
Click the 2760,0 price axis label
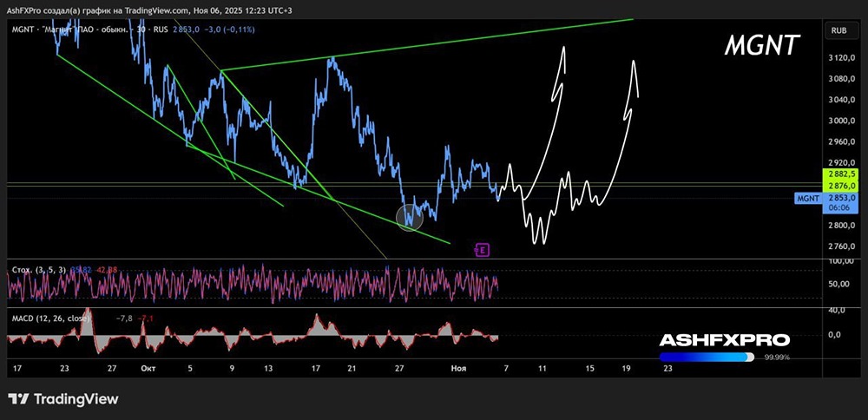pyautogui.click(x=841, y=246)
